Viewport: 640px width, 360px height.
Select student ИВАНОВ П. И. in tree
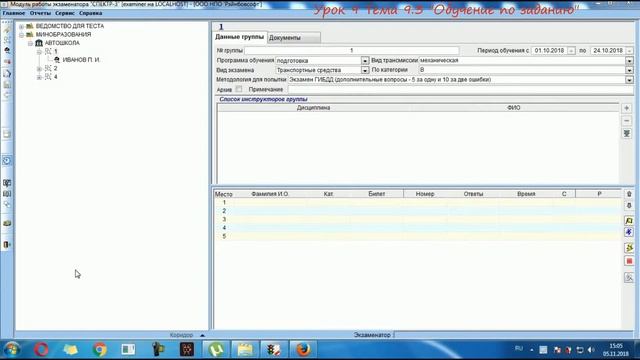[81, 60]
